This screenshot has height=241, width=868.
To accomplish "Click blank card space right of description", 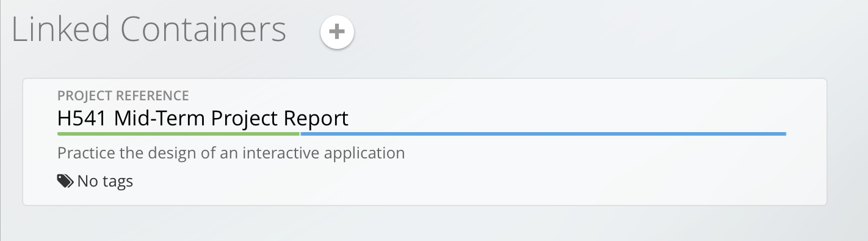I will 610,152.
